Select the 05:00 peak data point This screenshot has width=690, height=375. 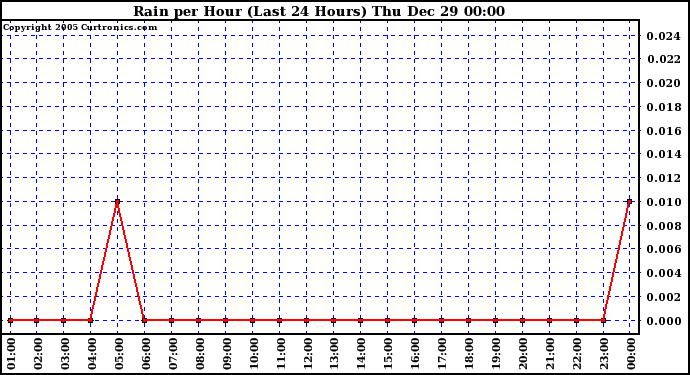[117, 202]
